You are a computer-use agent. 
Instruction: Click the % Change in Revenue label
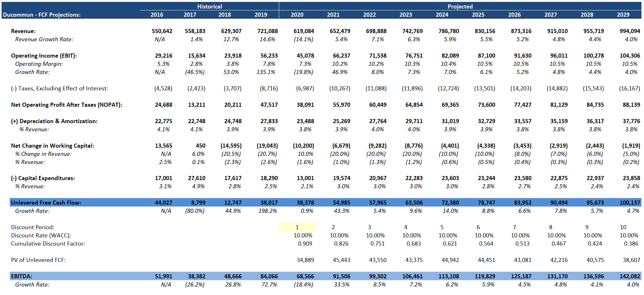(43, 154)
